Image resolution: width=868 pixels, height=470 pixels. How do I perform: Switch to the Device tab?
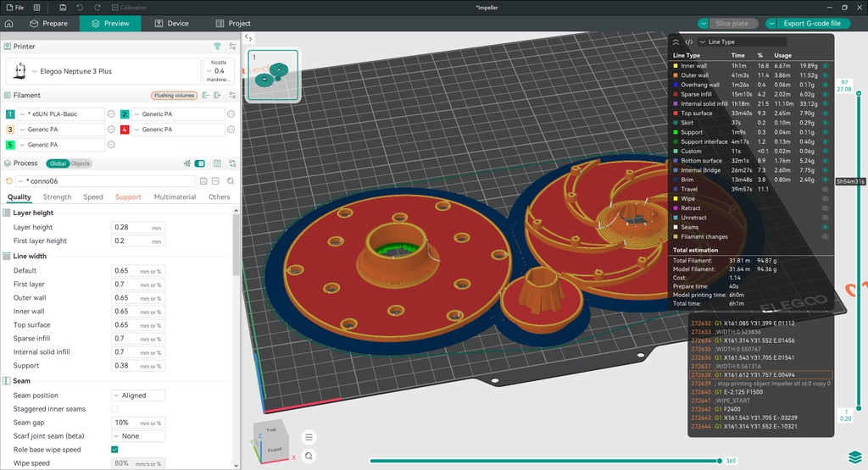point(172,23)
